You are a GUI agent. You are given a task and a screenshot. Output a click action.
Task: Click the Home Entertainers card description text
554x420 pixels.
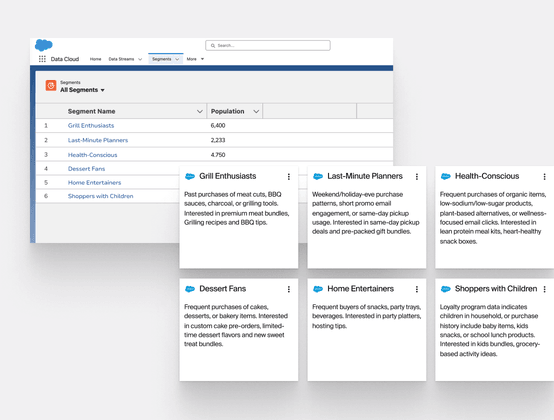(x=366, y=316)
